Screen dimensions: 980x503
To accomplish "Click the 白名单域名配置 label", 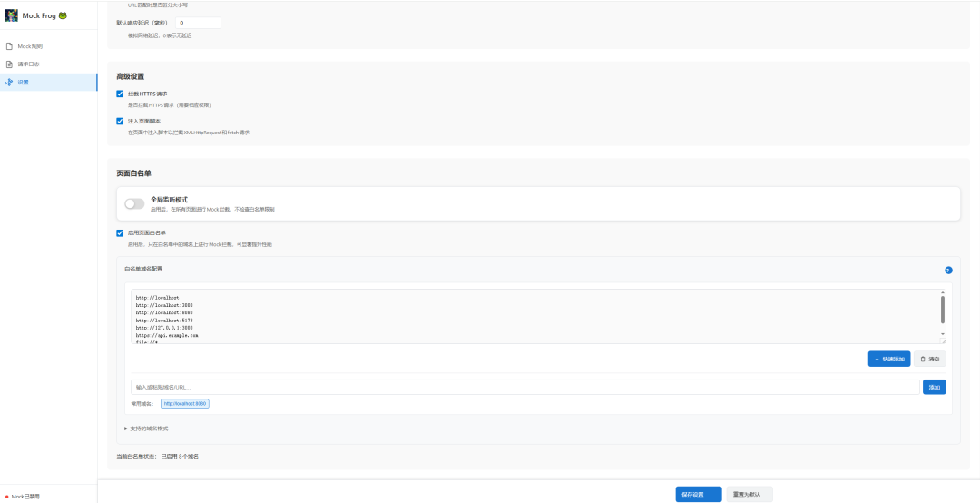I will (143, 269).
